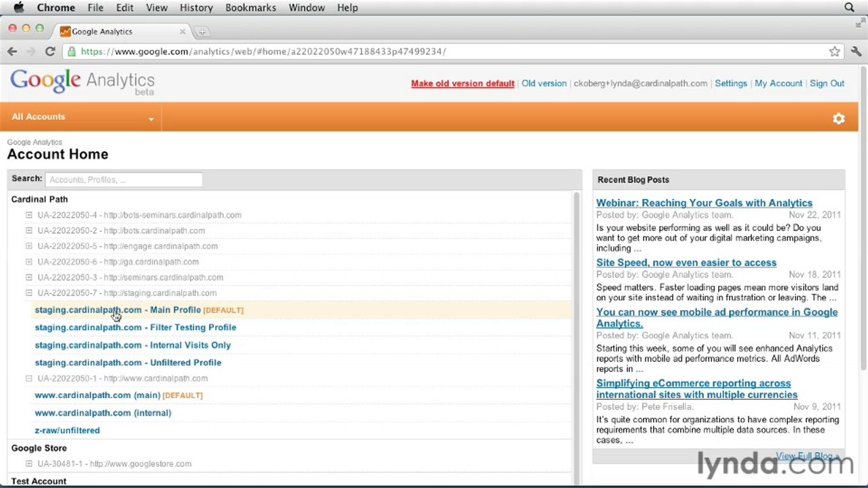This screenshot has width=868, height=488.
Task: Expand UA-22022050-5 engage.cardinalpath.com property
Action: pyautogui.click(x=29, y=246)
